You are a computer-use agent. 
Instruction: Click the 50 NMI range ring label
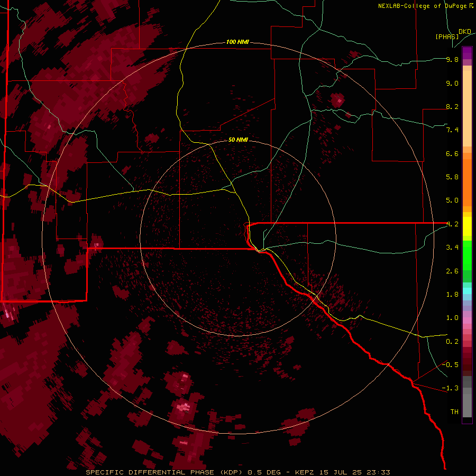tap(238, 140)
